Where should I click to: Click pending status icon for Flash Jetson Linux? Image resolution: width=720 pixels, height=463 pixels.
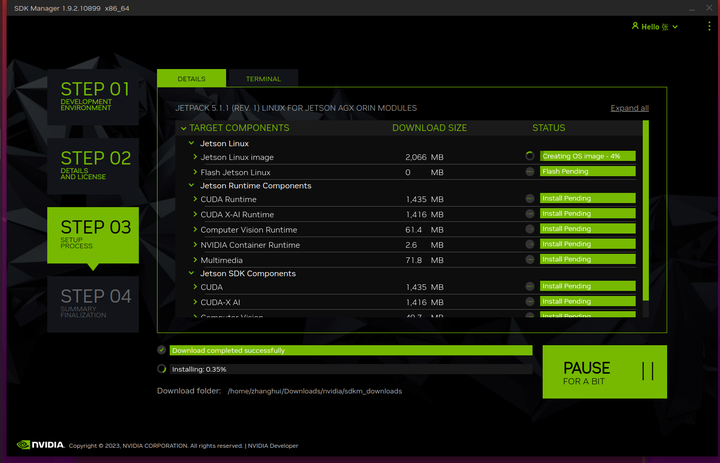[x=530, y=171]
